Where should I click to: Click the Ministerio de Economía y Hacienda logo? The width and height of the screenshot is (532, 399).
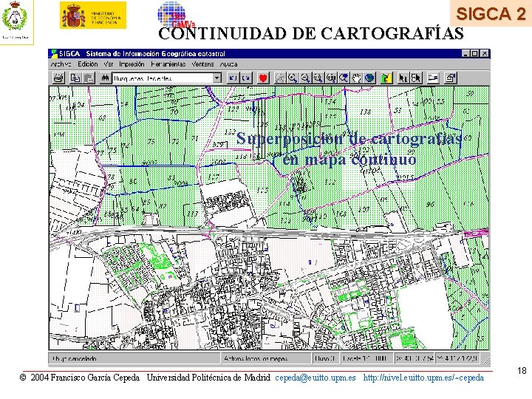93,16
